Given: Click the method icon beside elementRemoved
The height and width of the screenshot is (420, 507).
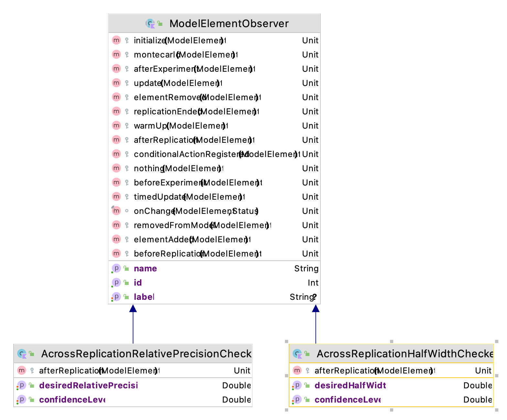Looking at the screenshot, I should pos(116,97).
